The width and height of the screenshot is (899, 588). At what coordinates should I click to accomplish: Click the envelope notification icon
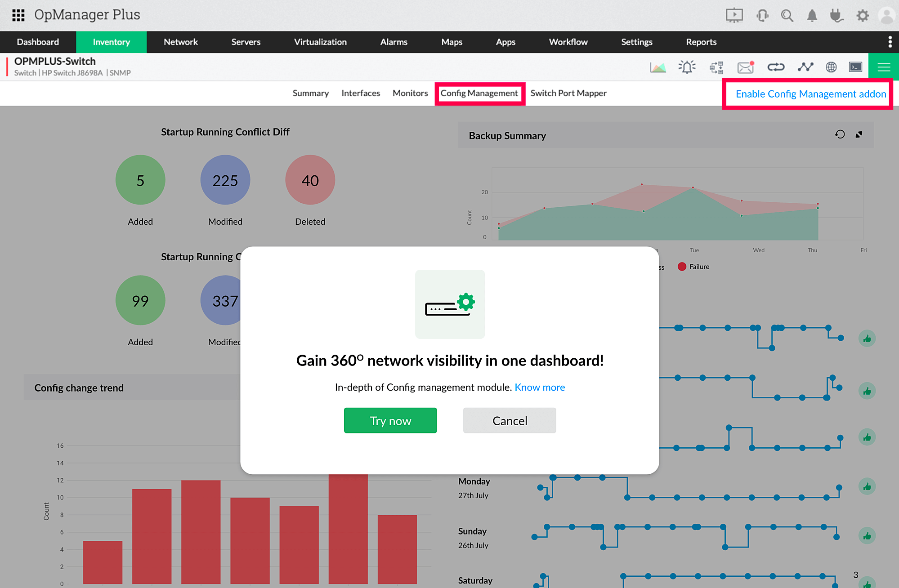coord(745,67)
